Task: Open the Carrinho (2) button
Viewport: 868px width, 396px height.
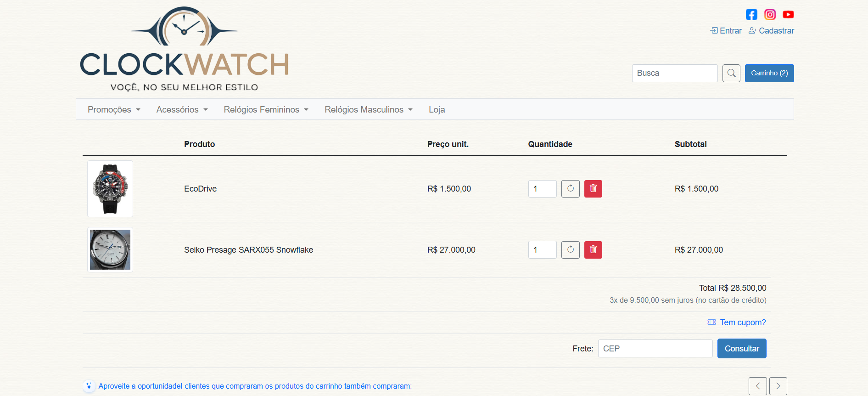Action: (769, 73)
